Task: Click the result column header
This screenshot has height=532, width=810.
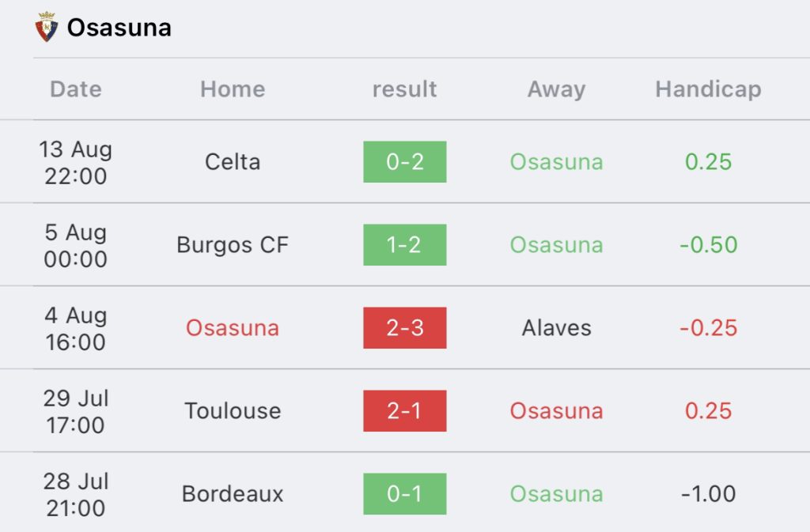Action: click(404, 89)
